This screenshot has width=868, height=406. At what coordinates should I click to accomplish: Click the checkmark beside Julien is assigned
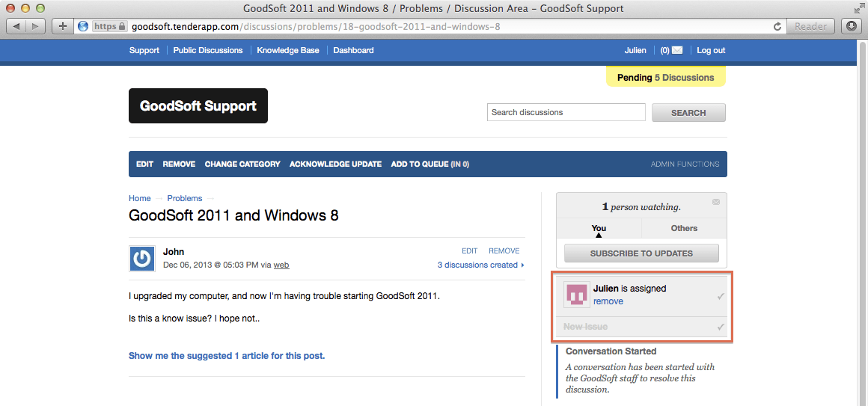721,297
